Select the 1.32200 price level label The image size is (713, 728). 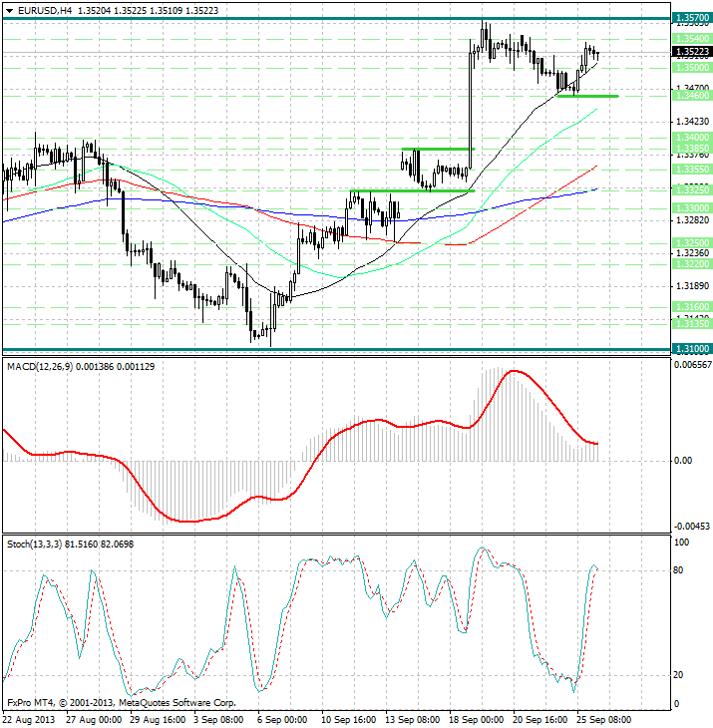click(x=692, y=264)
